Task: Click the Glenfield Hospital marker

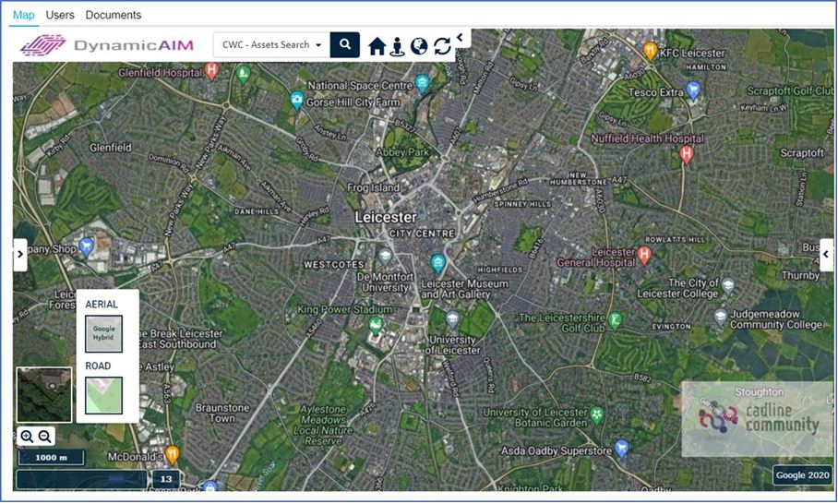Action: (x=212, y=70)
